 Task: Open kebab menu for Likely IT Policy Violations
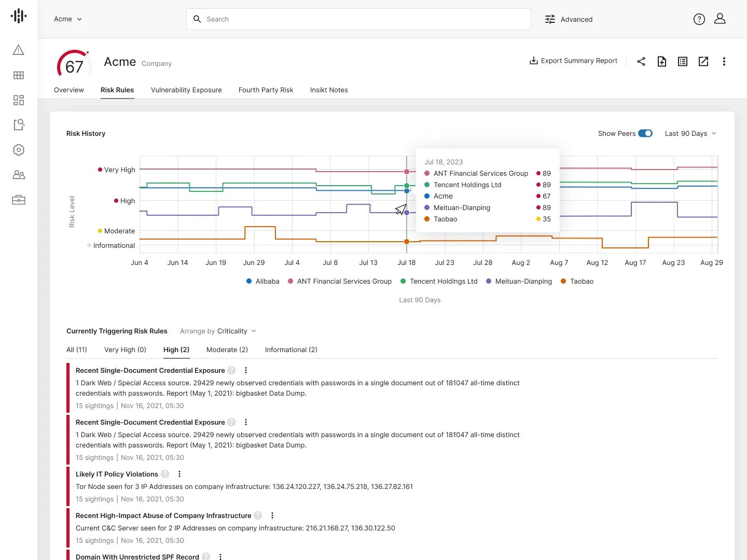(x=179, y=474)
